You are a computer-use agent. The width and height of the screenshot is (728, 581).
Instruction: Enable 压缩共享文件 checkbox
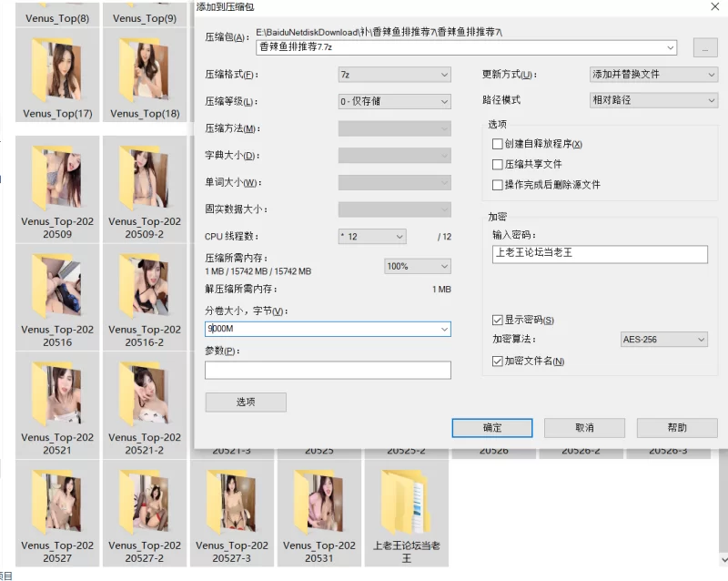coord(497,165)
